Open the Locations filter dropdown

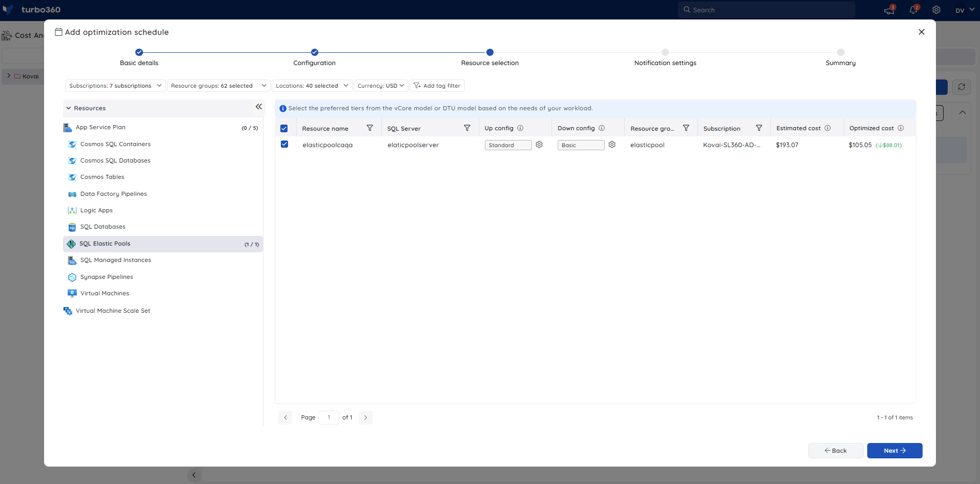pyautogui.click(x=312, y=86)
